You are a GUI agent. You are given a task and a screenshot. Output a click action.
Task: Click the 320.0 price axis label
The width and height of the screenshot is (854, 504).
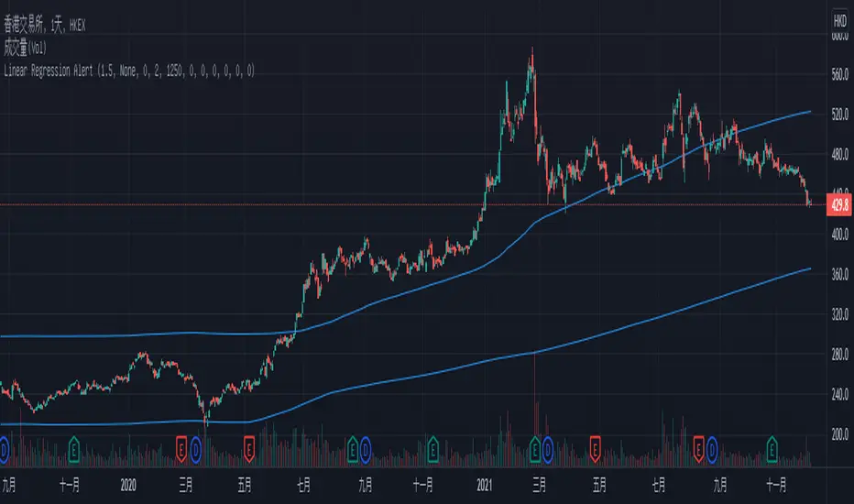(839, 314)
